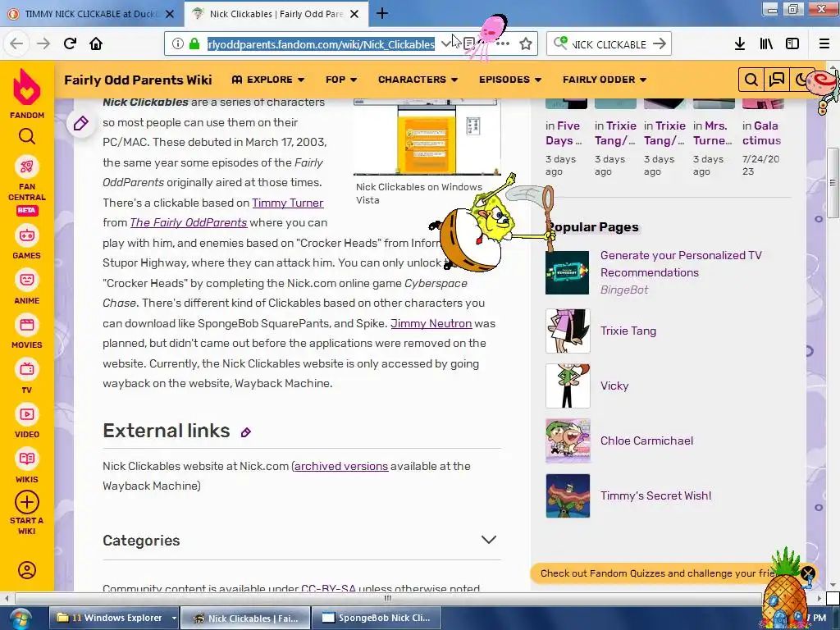The height and width of the screenshot is (630, 840).
Task: Edit the article with pencil icon
Action: pyautogui.click(x=81, y=124)
